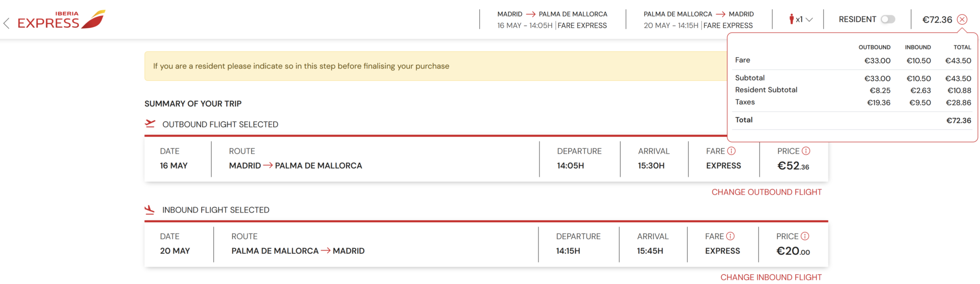Click the back chevron beside the logo

coord(6,23)
